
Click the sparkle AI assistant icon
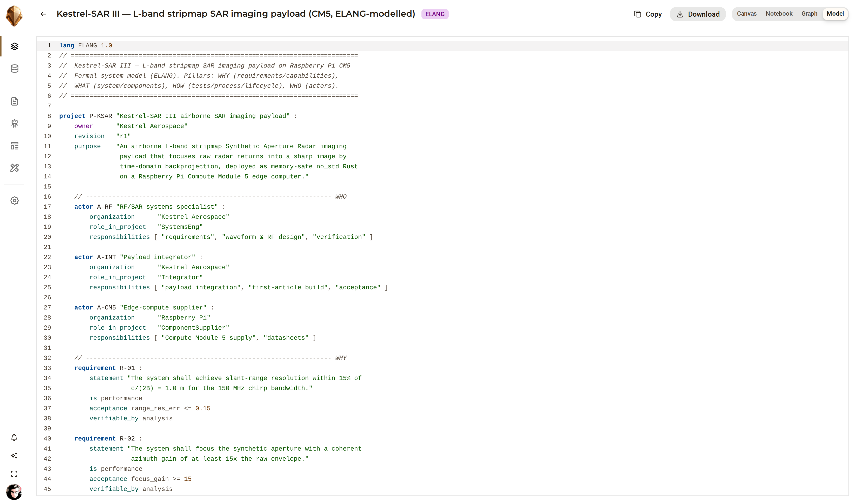[x=14, y=456]
